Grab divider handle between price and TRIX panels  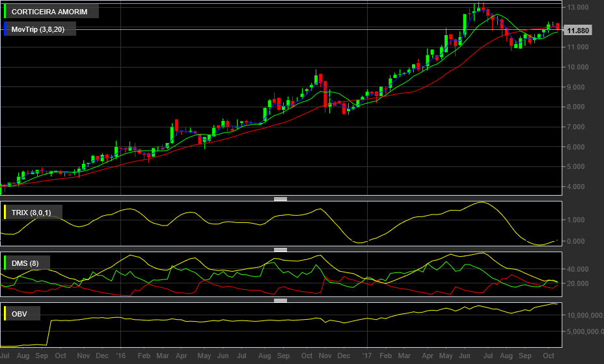pyautogui.click(x=281, y=199)
